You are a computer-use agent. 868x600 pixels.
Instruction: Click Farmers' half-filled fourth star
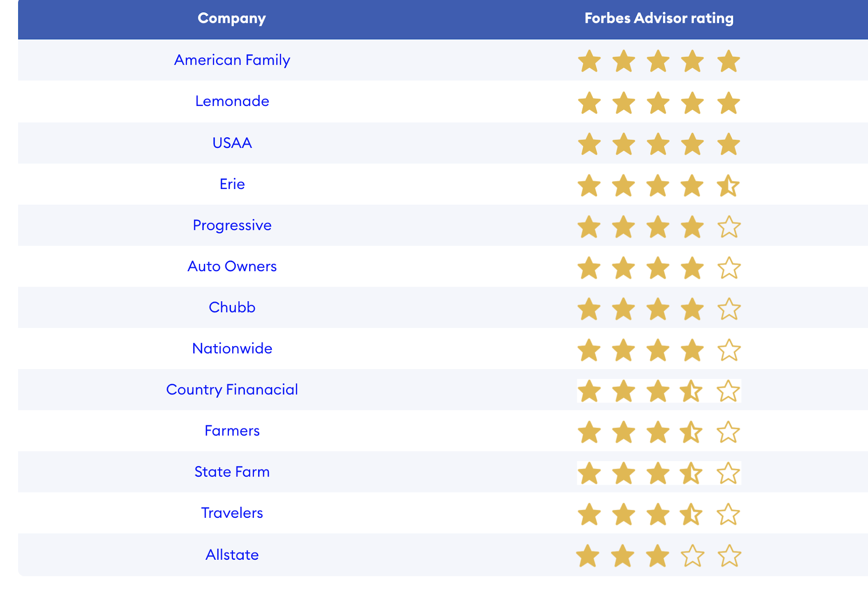pyautogui.click(x=691, y=432)
